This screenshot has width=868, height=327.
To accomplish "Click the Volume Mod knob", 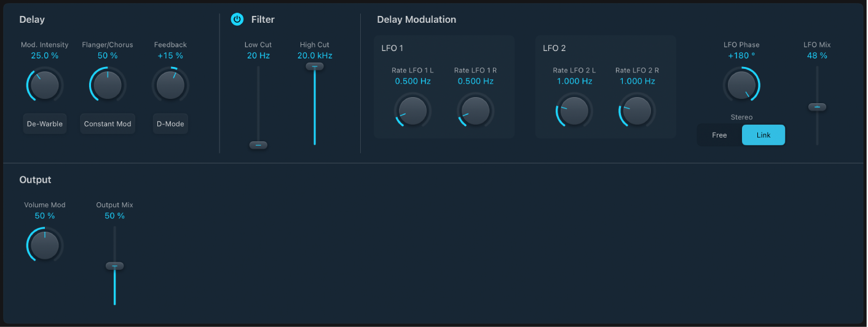I will point(45,245).
